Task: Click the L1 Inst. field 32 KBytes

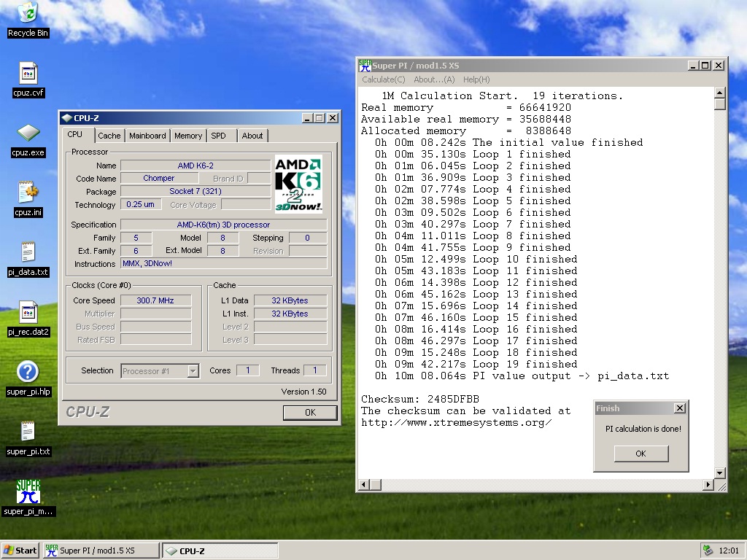Action: 290,314
